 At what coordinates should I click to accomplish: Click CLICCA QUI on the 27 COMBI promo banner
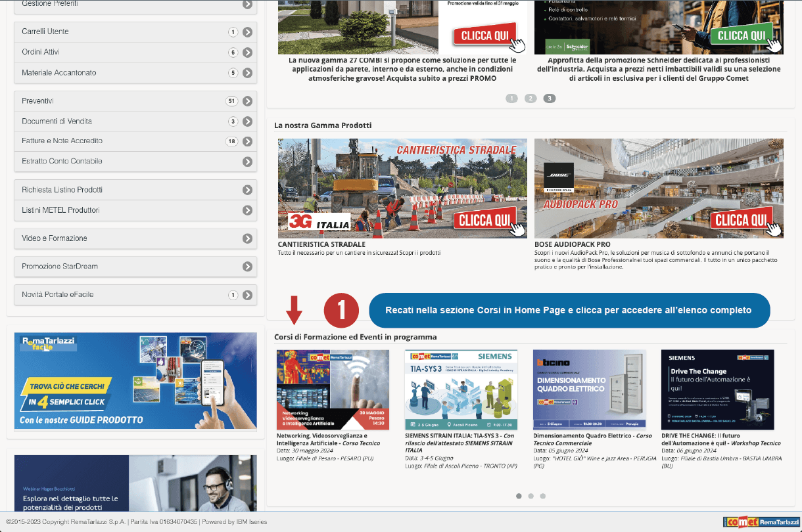(485, 36)
